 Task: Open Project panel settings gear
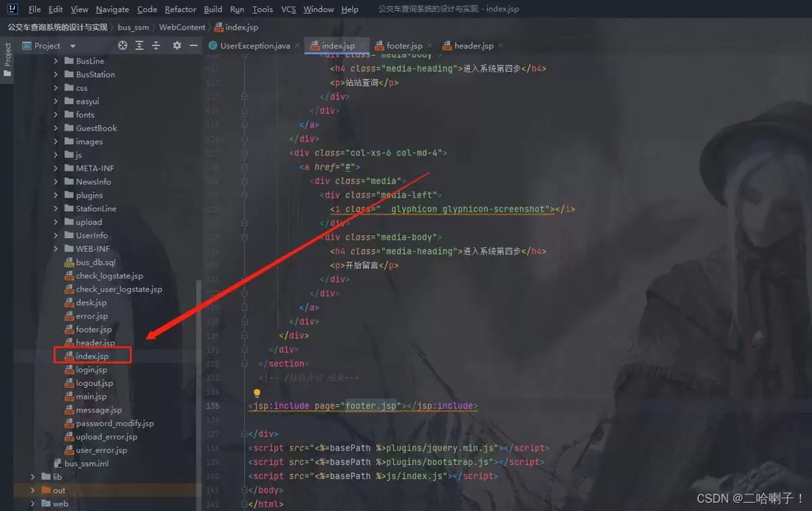tap(177, 45)
